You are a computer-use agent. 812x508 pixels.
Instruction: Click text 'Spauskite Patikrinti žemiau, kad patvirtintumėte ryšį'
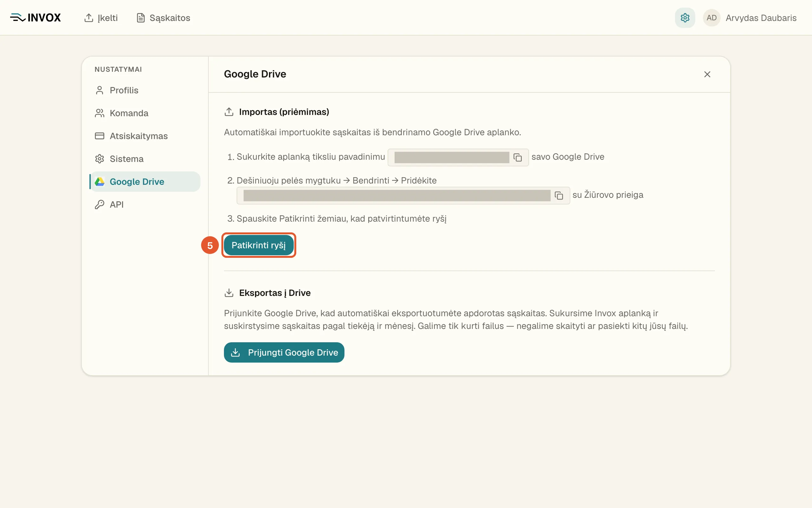pyautogui.click(x=342, y=219)
